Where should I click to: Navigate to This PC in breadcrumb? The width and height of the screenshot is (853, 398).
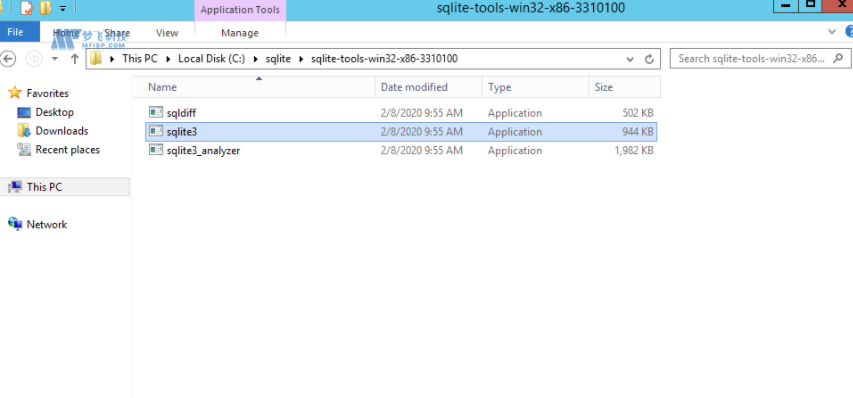point(140,59)
